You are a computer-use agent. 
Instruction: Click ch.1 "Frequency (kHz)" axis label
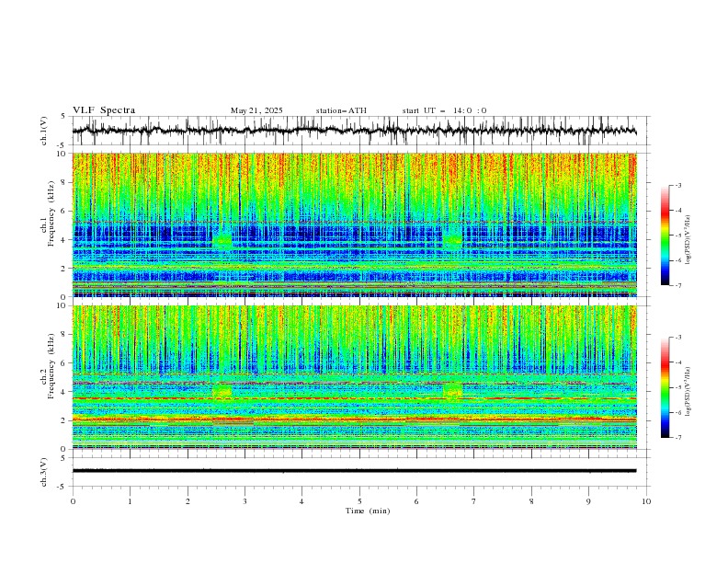[x=51, y=214]
